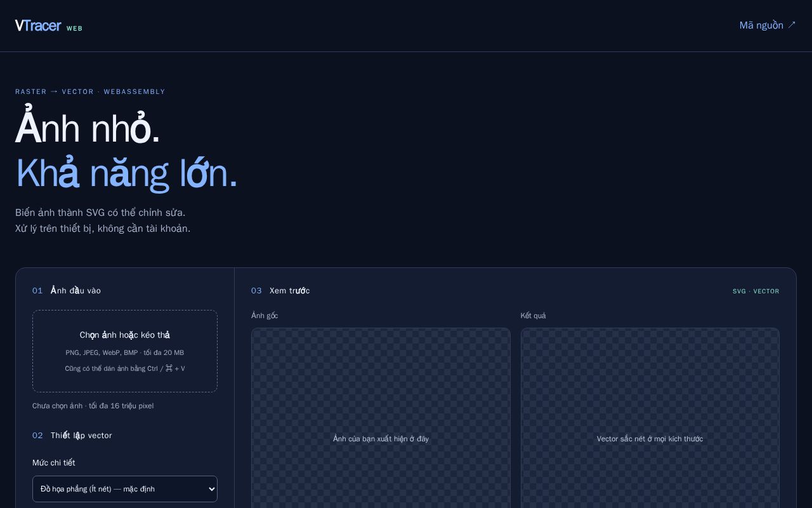Click the Kết quả vector preview area

coord(650,418)
